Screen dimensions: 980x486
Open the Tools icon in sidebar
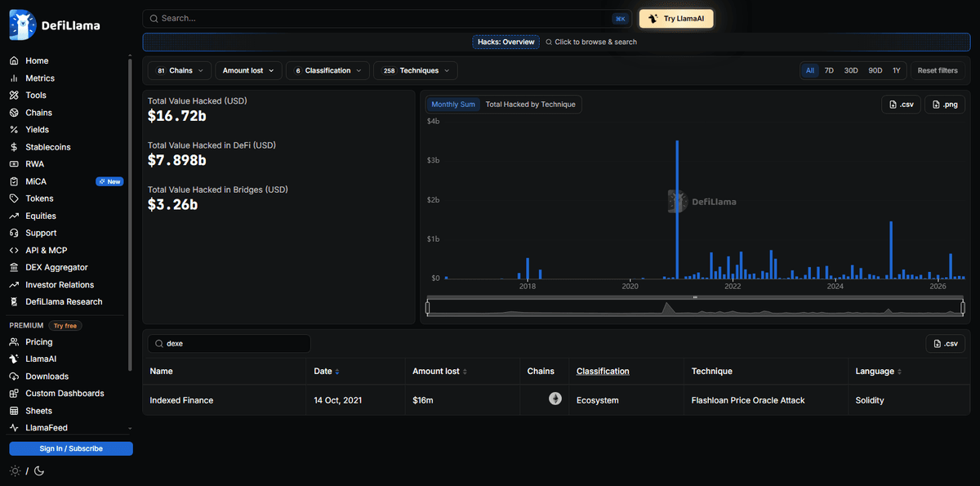click(14, 96)
